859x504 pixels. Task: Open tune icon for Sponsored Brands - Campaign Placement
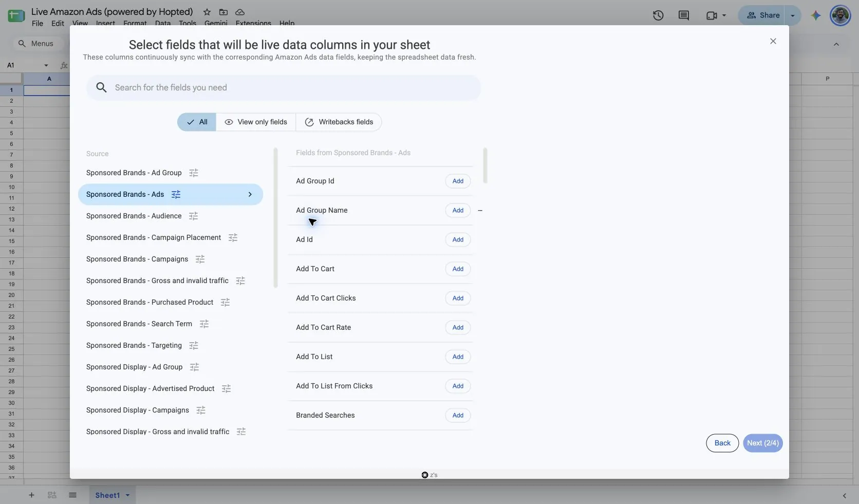233,238
